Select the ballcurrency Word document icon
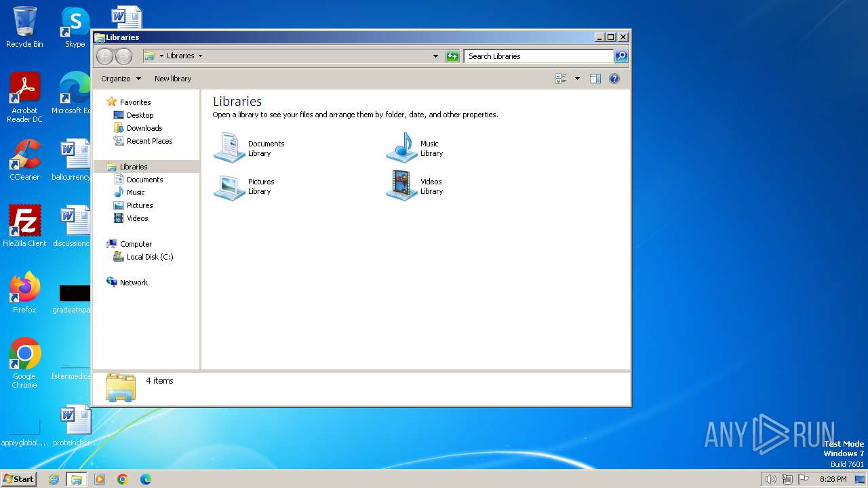This screenshot has width=868, height=488. (x=72, y=160)
